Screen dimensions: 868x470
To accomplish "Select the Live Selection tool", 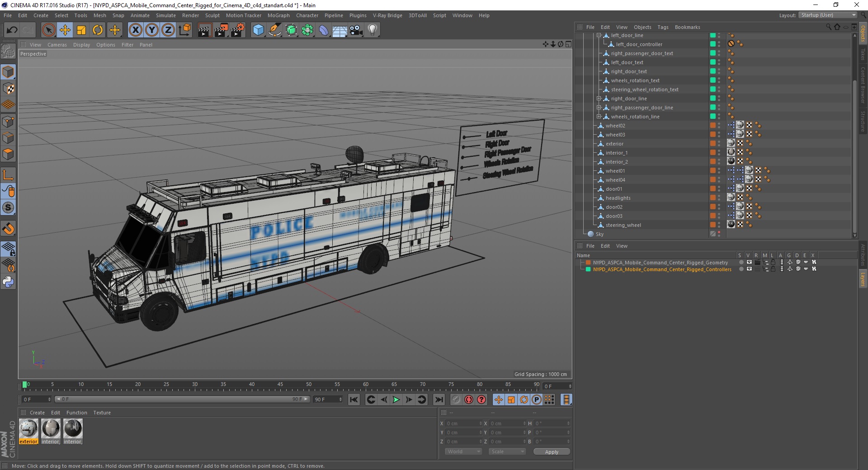I will pyautogui.click(x=48, y=30).
